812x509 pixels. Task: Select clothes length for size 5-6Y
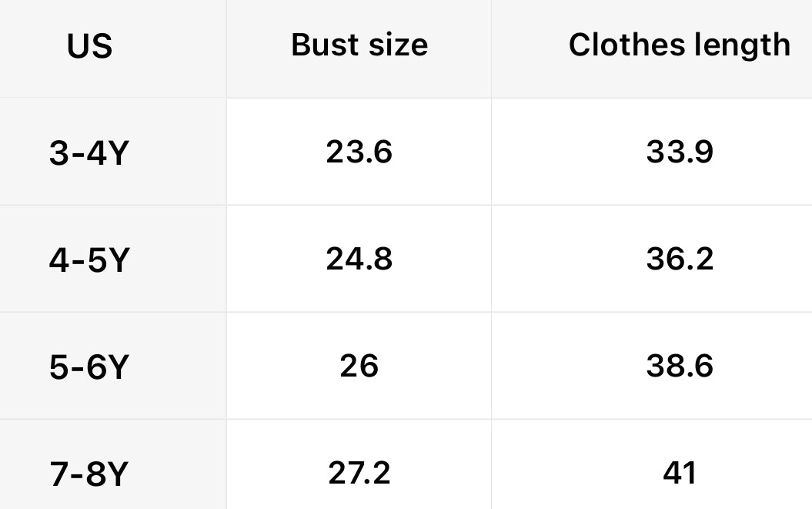[x=680, y=366]
